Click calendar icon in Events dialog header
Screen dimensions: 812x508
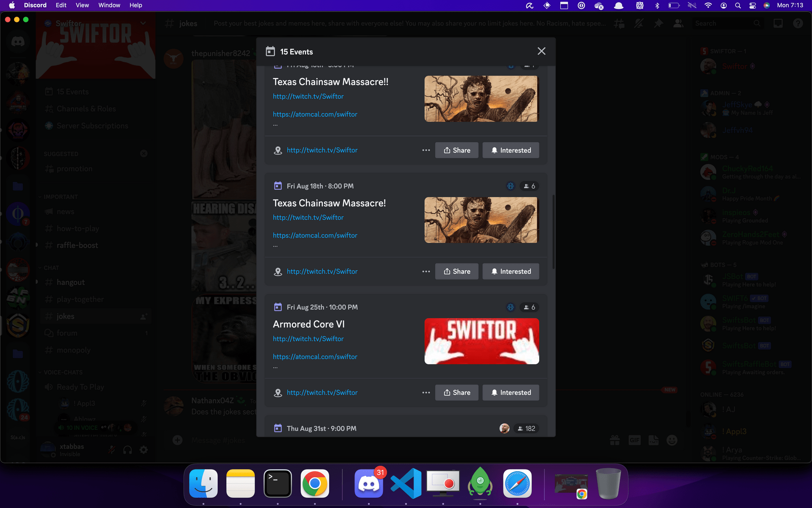270,52
